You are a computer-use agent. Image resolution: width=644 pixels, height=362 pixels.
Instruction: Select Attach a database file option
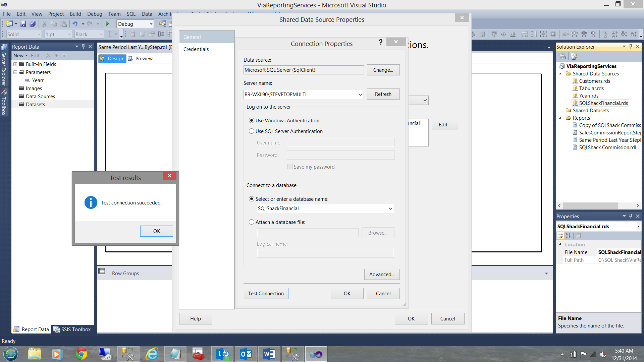[x=252, y=222]
